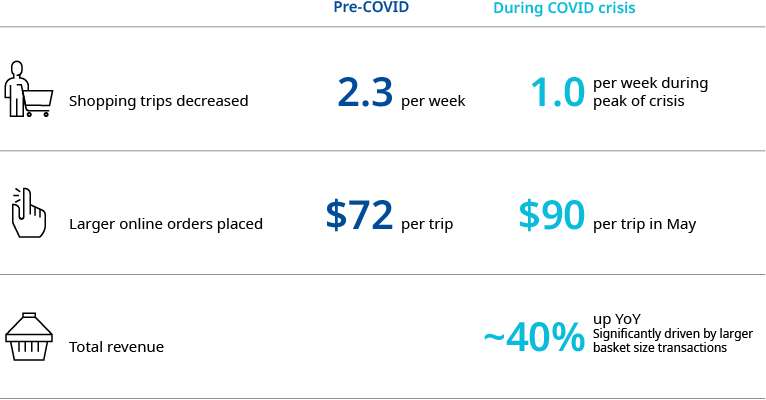Click 'per trip' text beside $72
The width and height of the screenshot is (766, 400).
(x=426, y=224)
